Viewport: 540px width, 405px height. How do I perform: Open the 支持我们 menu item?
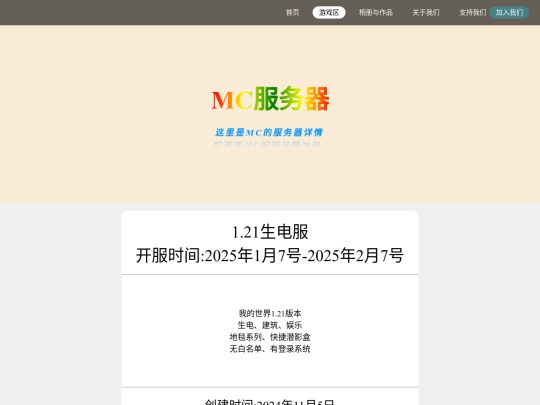[472, 12]
